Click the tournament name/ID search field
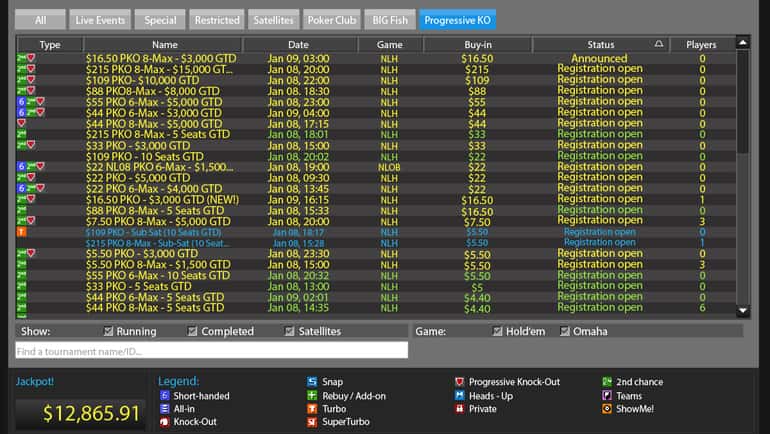This screenshot has height=434, width=770. (211, 350)
